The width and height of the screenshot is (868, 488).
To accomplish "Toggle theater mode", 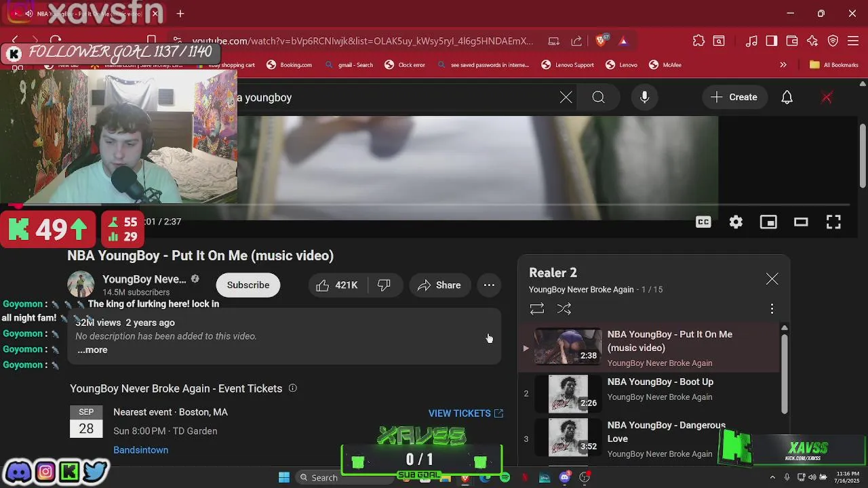I will coord(801,222).
